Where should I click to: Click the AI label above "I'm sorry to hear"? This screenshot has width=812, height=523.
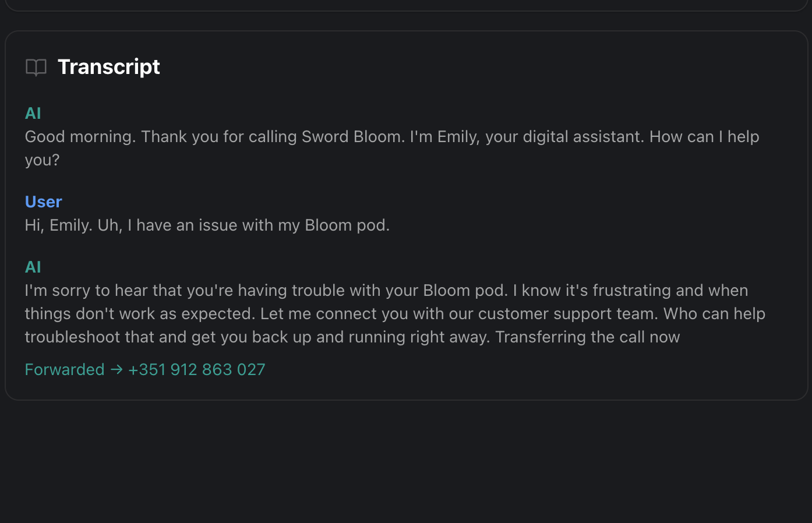pos(33,267)
